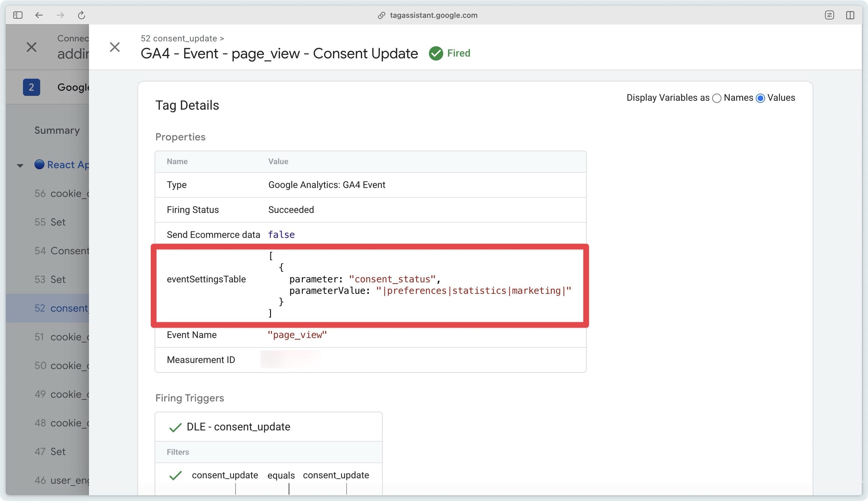Click the "page_view" event name value

tap(297, 335)
